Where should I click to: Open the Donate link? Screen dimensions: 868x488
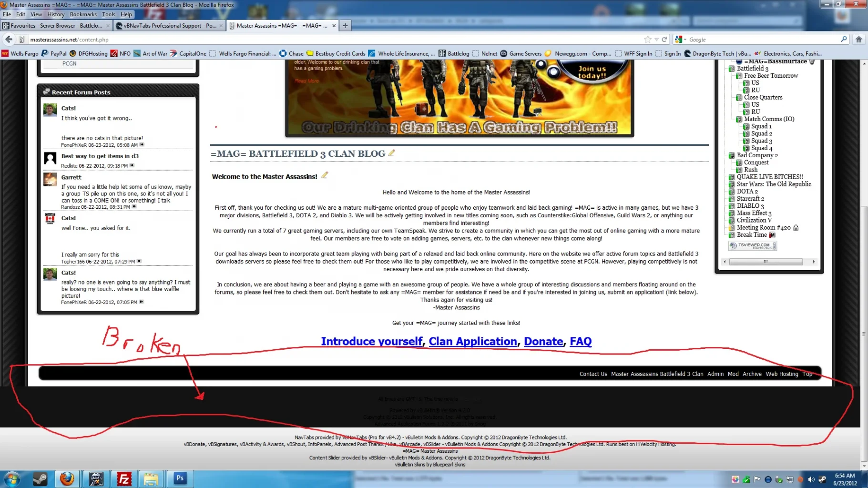coord(543,341)
